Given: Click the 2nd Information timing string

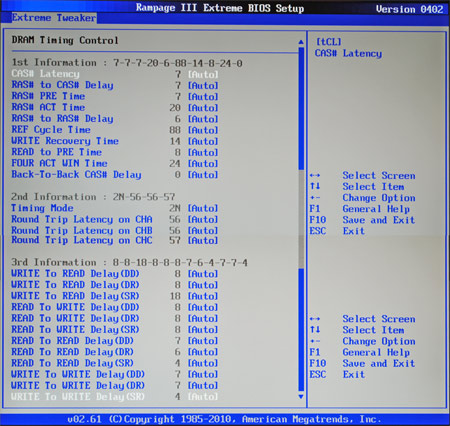Looking at the screenshot, I should tap(144, 197).
